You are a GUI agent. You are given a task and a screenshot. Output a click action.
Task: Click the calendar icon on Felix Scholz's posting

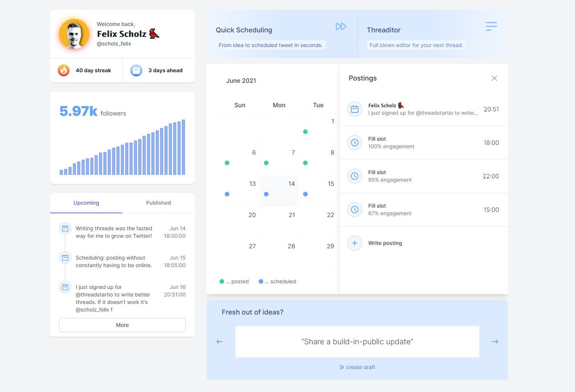point(354,109)
